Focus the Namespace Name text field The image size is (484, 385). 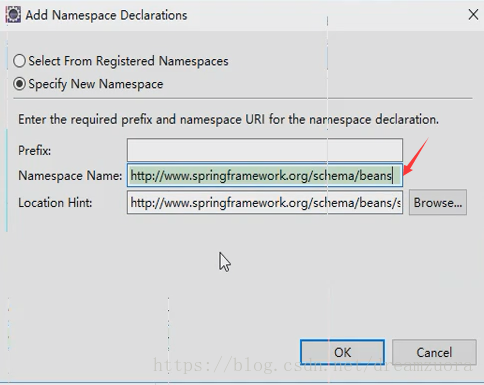click(x=265, y=175)
